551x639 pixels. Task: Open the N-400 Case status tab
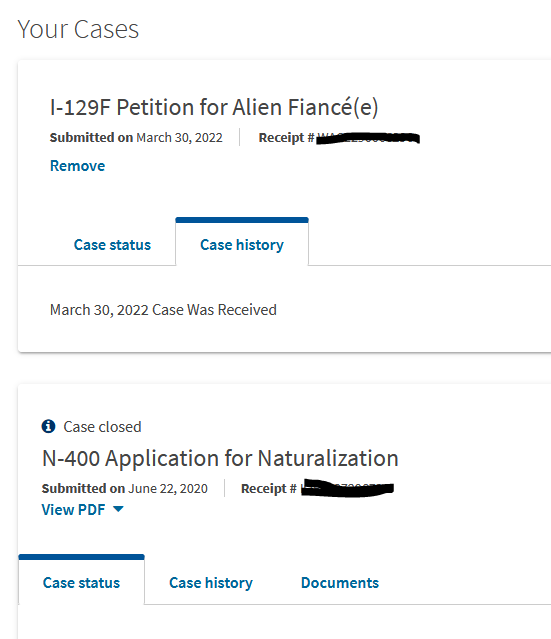click(82, 582)
